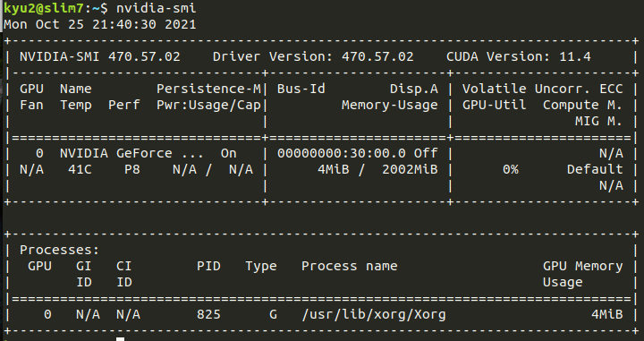This screenshot has height=341, width=644.
Task: Click 'NVIDIA-SMI 470.57.02' text
Action: 100,56
